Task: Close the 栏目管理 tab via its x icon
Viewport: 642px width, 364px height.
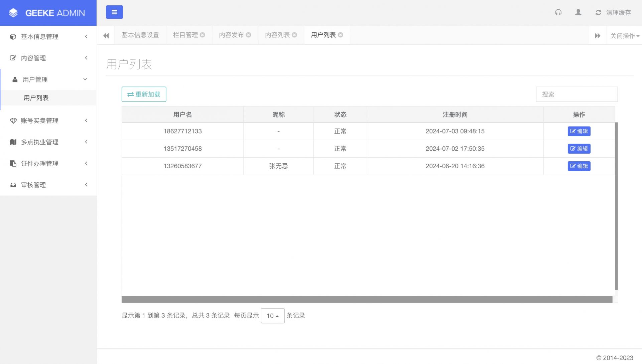Action: [x=203, y=35]
